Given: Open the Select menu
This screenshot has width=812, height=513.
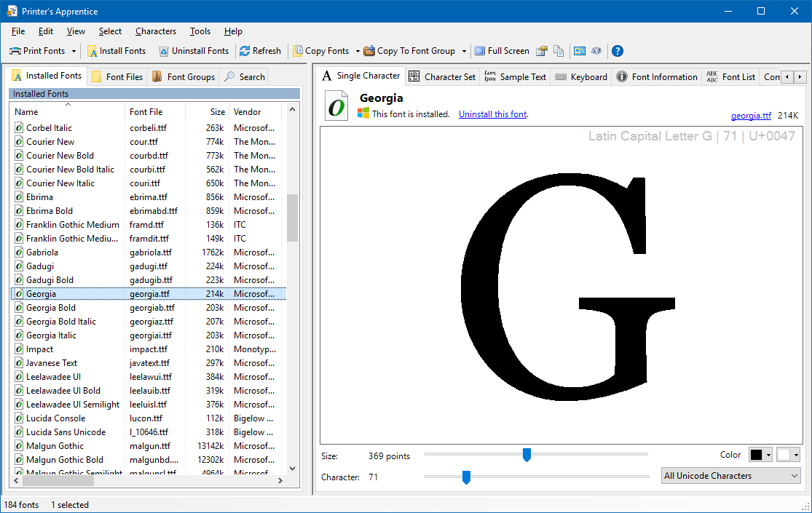Looking at the screenshot, I should click(x=110, y=31).
